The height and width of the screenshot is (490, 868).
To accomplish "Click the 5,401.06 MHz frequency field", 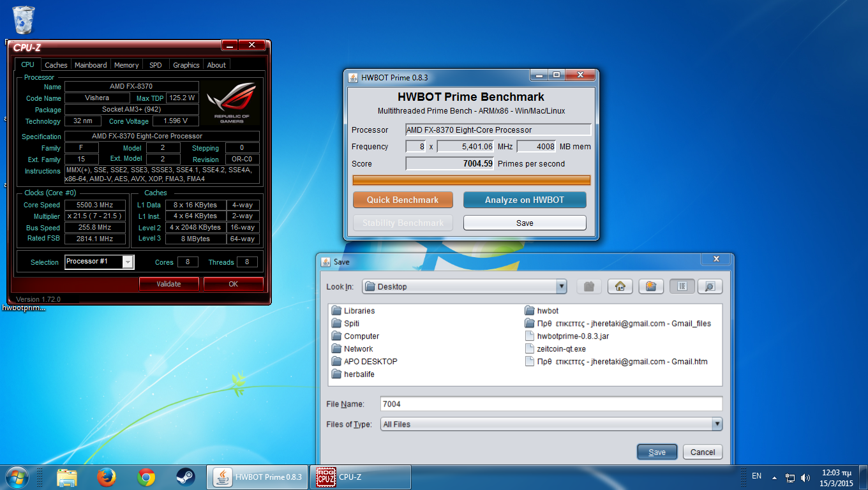I will pos(466,146).
